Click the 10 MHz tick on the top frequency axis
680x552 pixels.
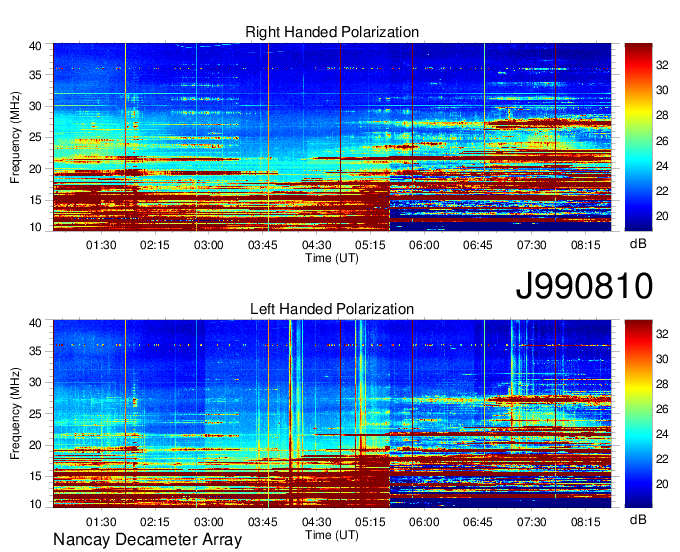pyautogui.click(x=35, y=227)
